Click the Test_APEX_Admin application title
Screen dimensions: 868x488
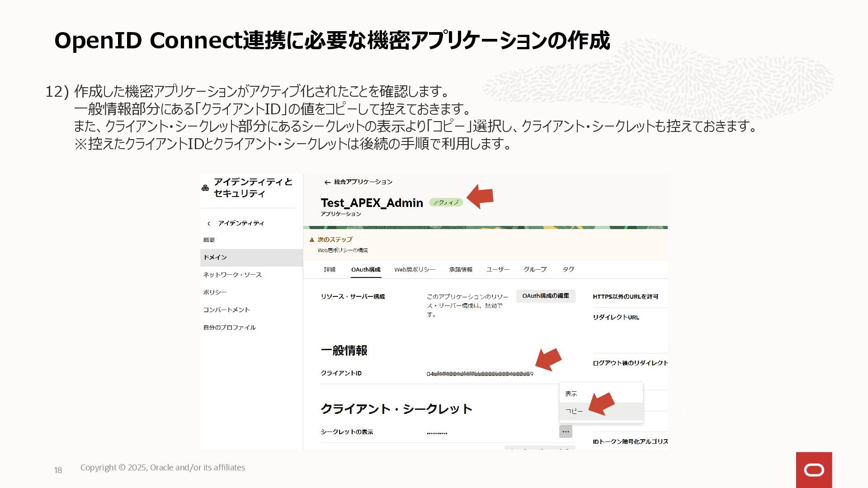372,203
